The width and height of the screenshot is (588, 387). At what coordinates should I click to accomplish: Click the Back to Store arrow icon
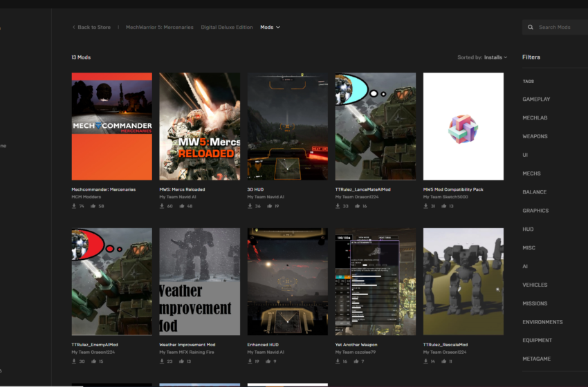coord(74,27)
